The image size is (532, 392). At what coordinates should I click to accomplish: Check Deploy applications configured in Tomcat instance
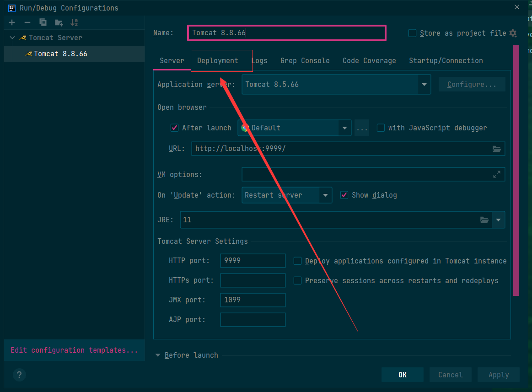click(297, 261)
